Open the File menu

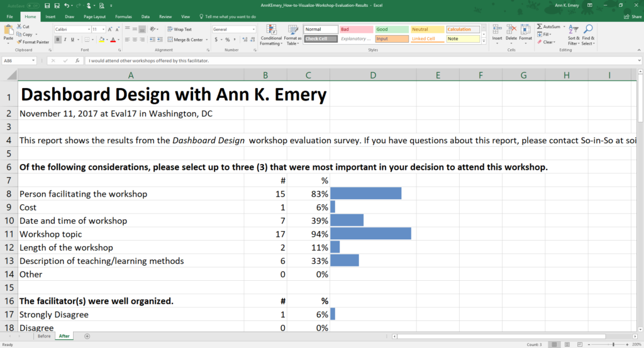[x=9, y=17]
